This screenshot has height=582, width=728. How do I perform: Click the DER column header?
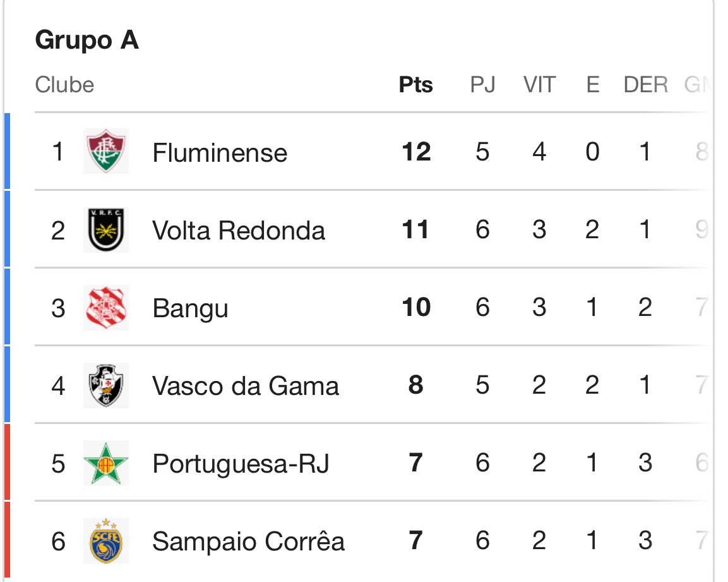click(645, 85)
